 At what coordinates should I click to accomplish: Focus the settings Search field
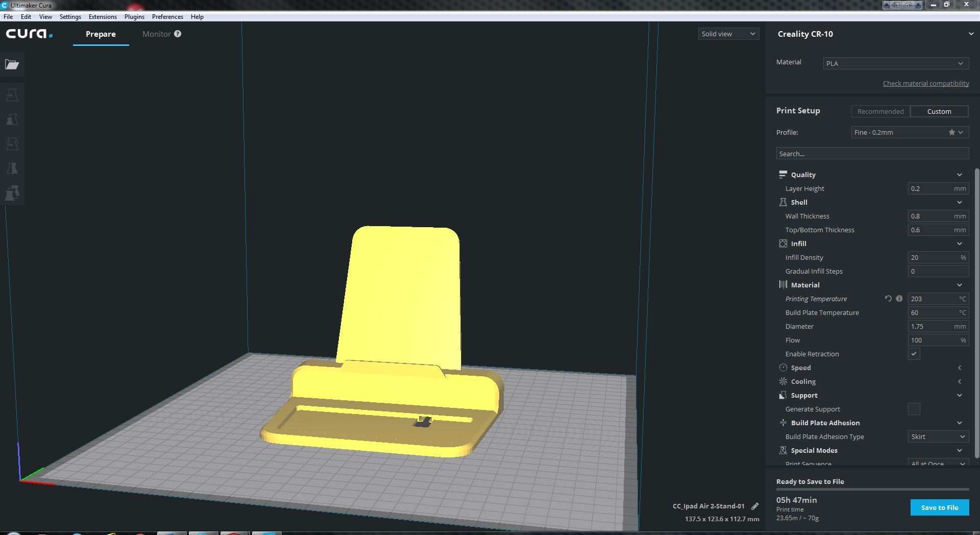(x=872, y=154)
